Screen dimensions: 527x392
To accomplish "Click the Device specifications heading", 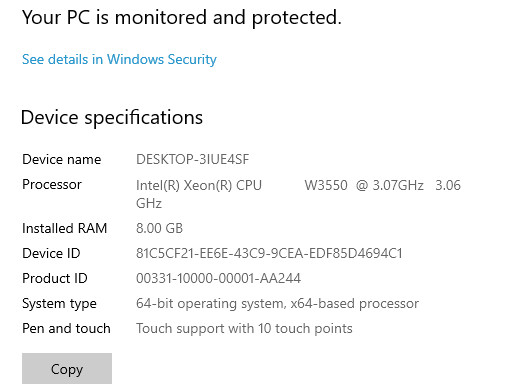I will 112,118.
